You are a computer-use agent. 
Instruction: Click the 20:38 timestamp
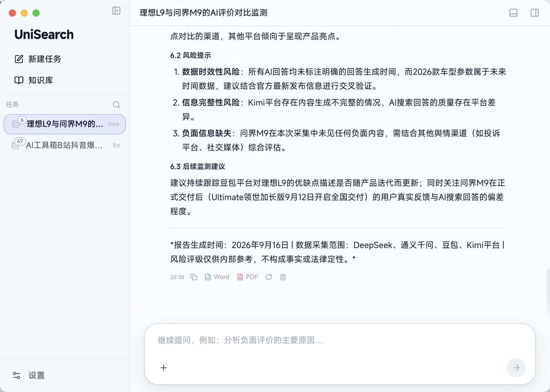click(177, 277)
